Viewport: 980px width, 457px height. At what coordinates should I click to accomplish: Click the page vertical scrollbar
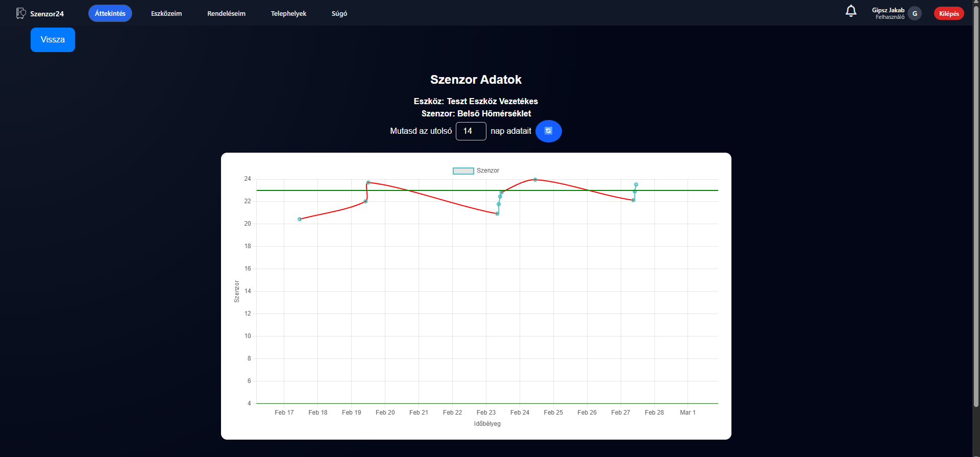coord(976,204)
